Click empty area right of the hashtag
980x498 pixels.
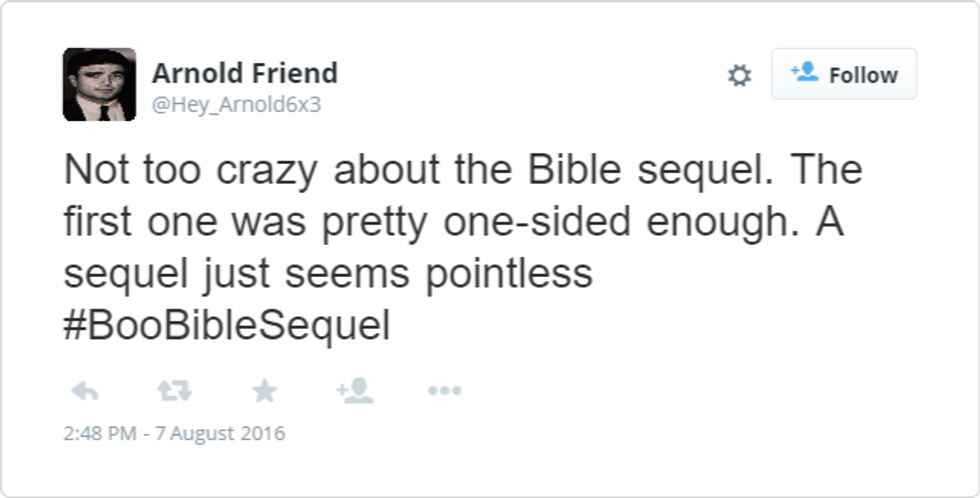[650, 327]
